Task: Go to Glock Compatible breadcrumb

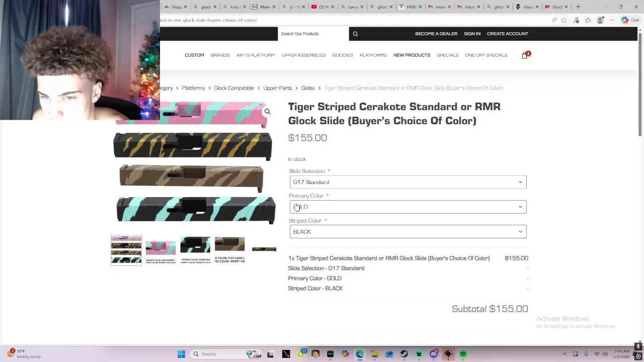Action: [x=234, y=88]
